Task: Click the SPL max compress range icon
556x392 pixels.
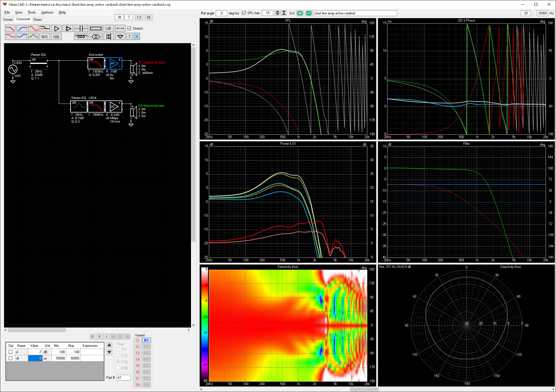Action: point(284,13)
